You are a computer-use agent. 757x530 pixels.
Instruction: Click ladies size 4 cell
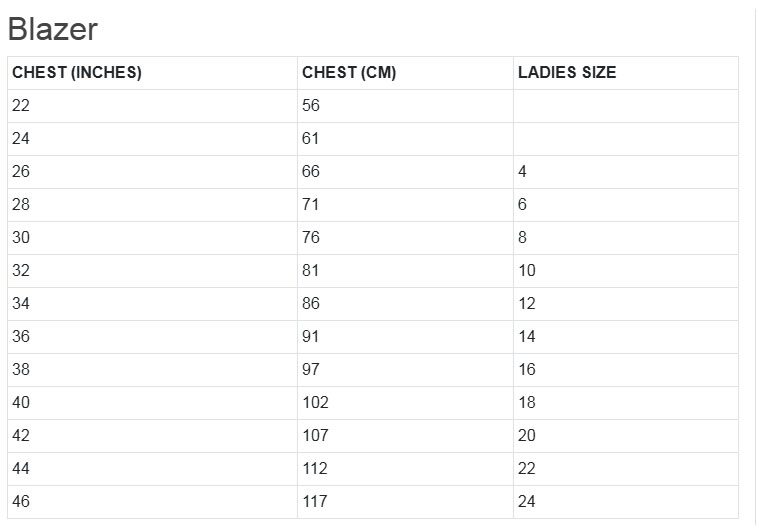(523, 172)
